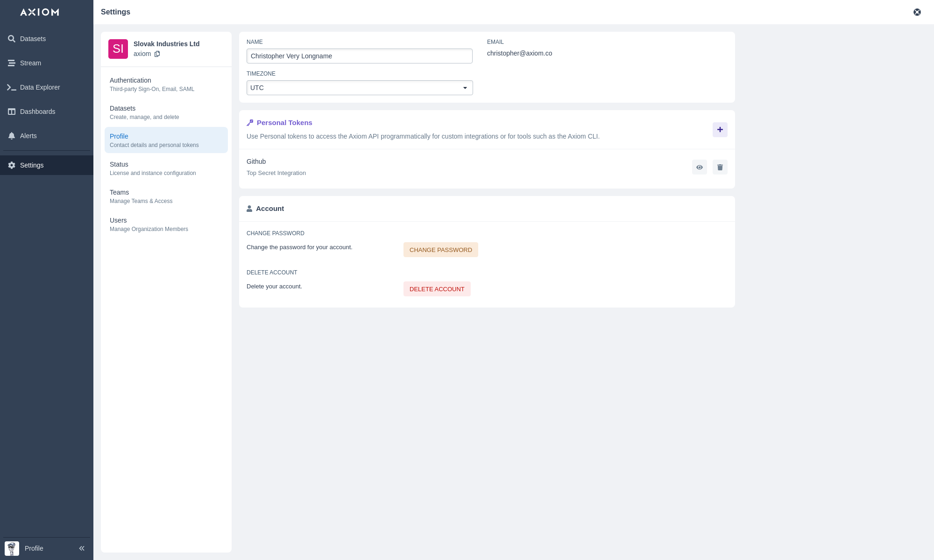
Task: Open Datasets search icon in sidebar
Action: (12, 39)
